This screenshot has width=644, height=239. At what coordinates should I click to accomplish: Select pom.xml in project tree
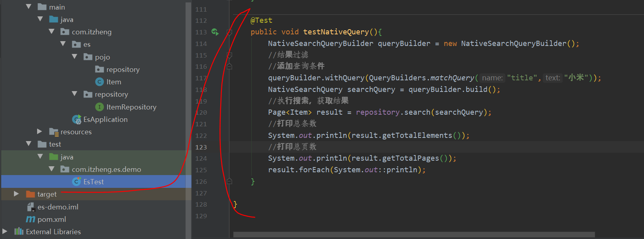(51, 219)
